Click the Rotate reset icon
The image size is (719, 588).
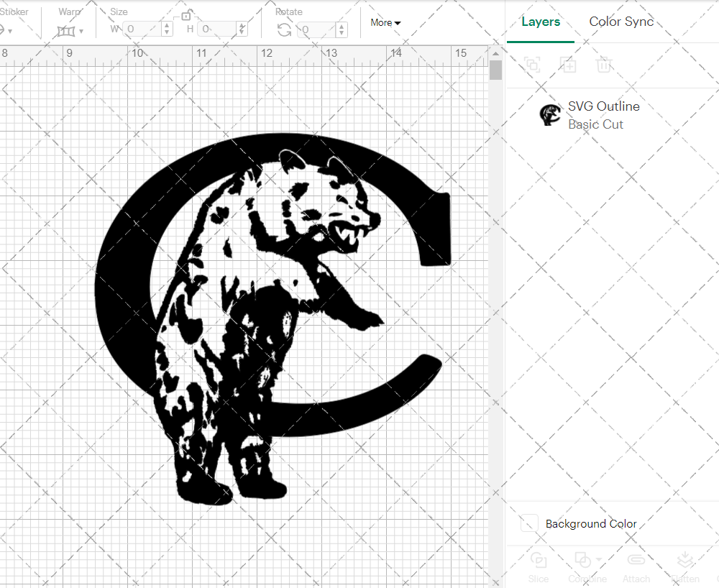click(x=284, y=30)
